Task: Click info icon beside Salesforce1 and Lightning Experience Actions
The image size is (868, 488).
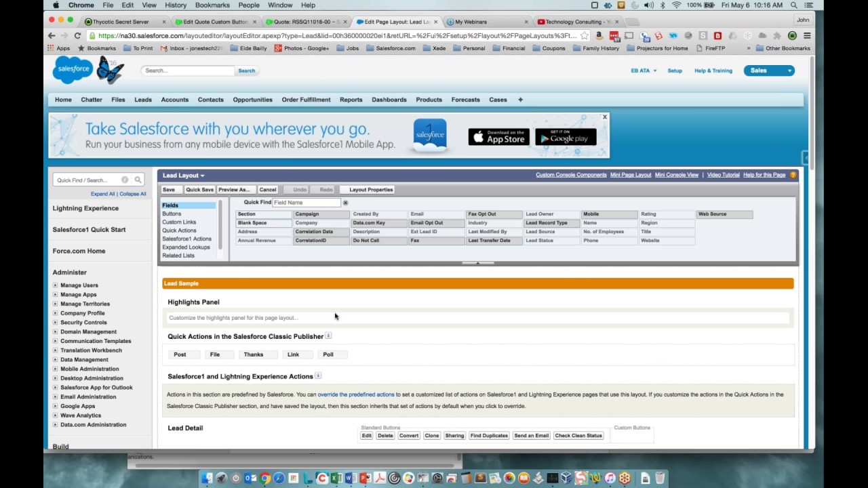Action: point(318,375)
